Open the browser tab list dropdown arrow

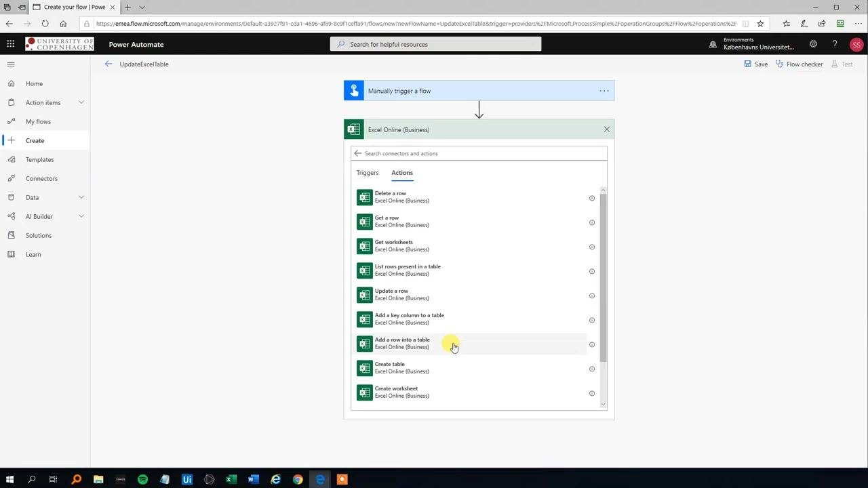142,7
